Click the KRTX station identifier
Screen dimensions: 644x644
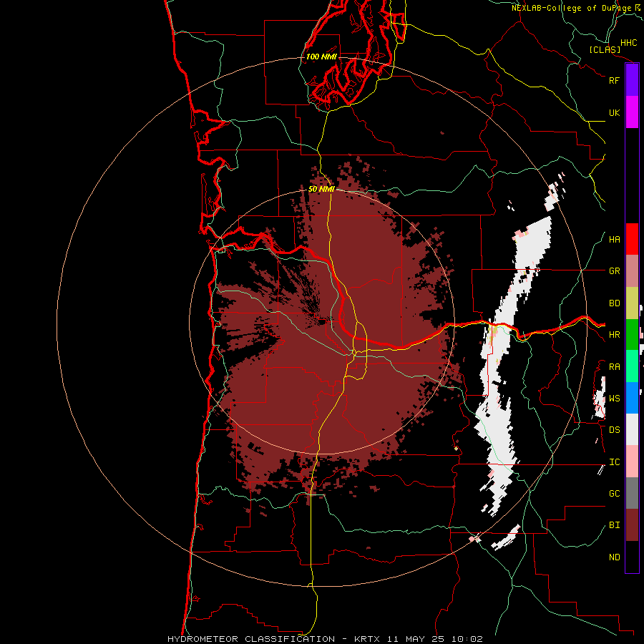pos(367,639)
